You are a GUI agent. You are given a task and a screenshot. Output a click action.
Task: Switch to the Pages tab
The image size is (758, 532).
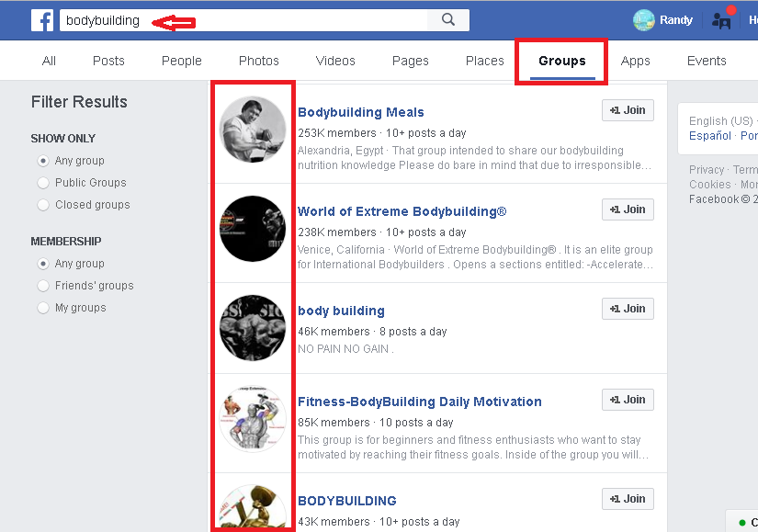(x=411, y=61)
